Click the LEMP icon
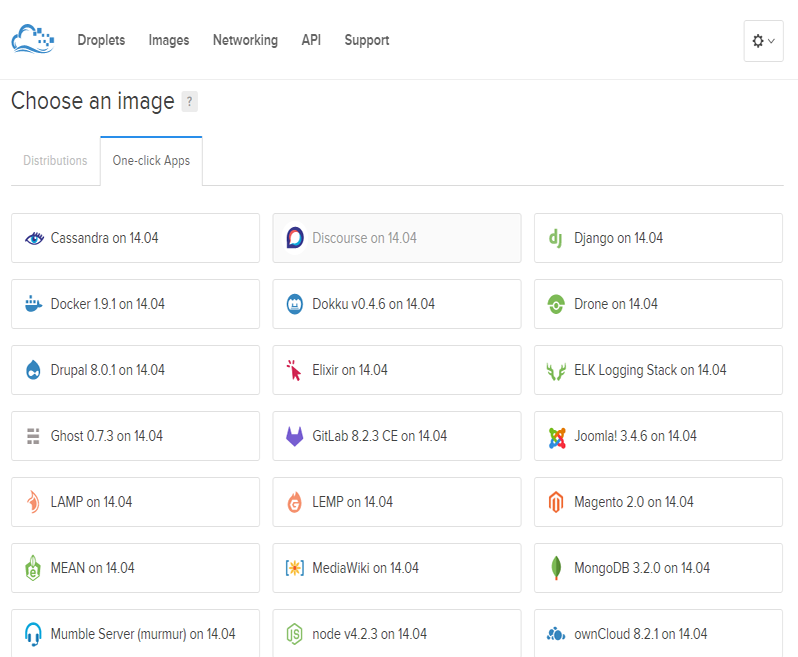This screenshot has width=798, height=657. click(x=295, y=502)
